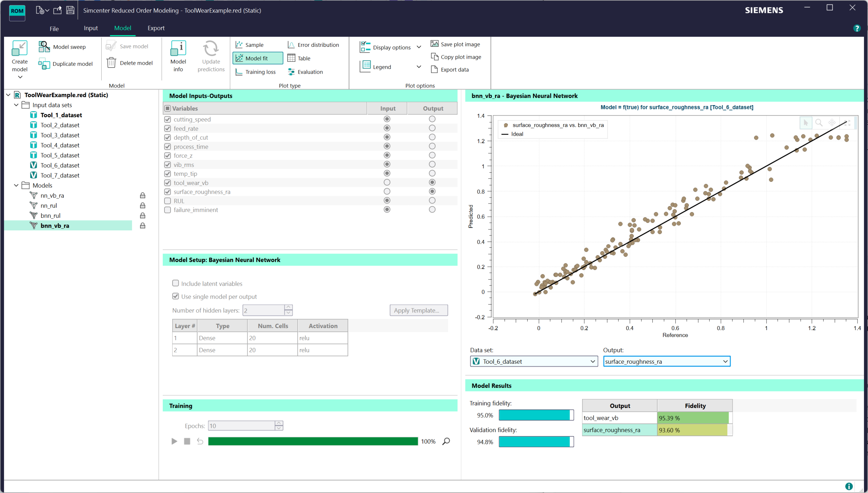Enable the failure_imminent variable checkbox

coord(167,210)
